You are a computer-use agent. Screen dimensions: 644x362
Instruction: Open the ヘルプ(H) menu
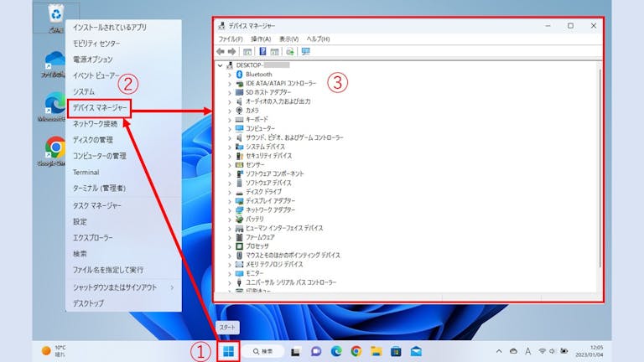point(318,39)
